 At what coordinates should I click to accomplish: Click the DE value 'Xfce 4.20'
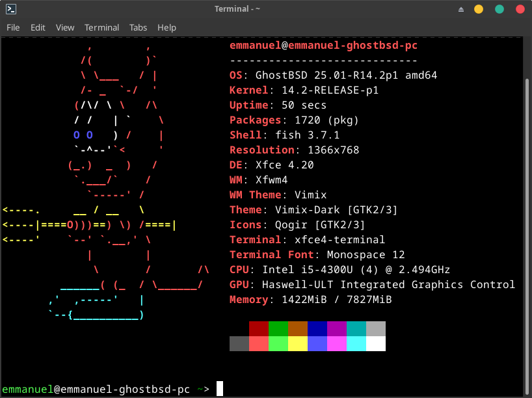pos(284,165)
